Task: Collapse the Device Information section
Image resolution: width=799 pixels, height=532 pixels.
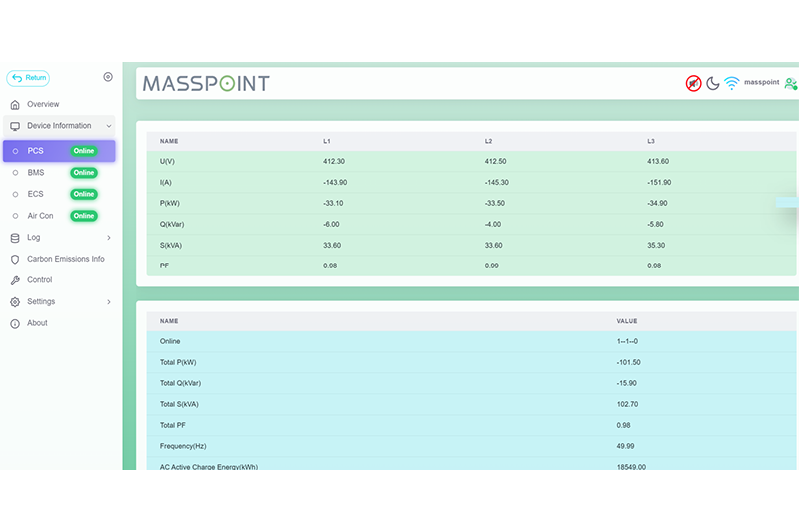Action: pos(108,126)
